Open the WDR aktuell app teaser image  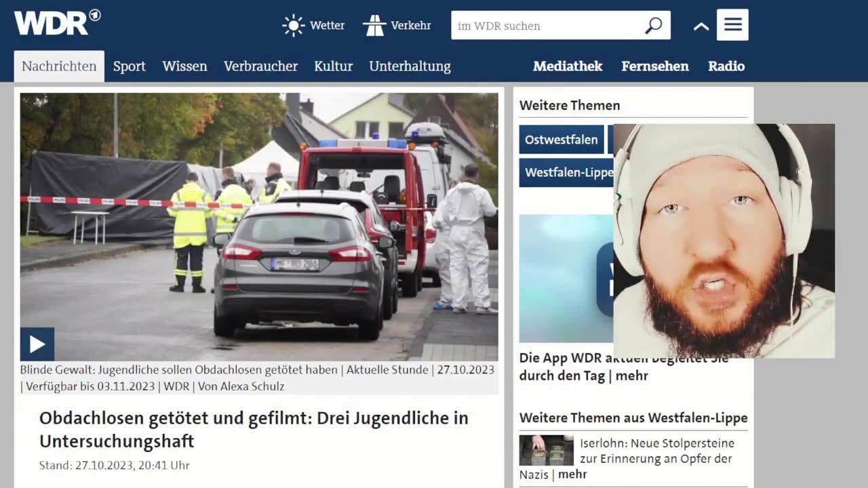pyautogui.click(x=566, y=279)
